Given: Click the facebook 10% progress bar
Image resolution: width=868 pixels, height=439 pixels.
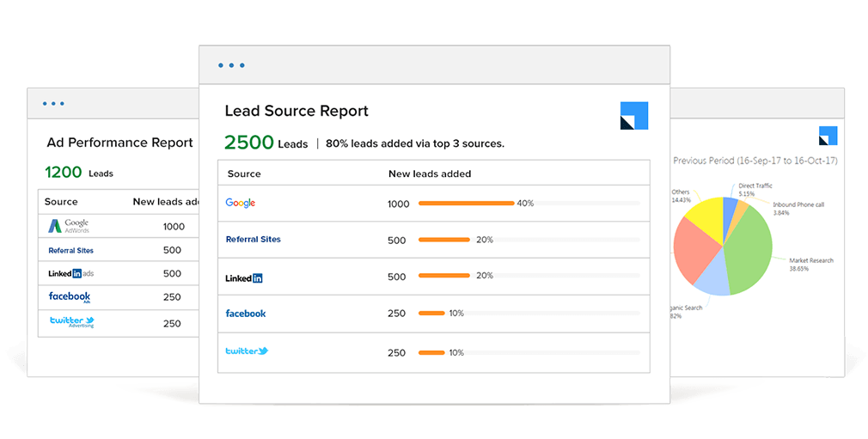Looking at the screenshot, I should pyautogui.click(x=431, y=314).
